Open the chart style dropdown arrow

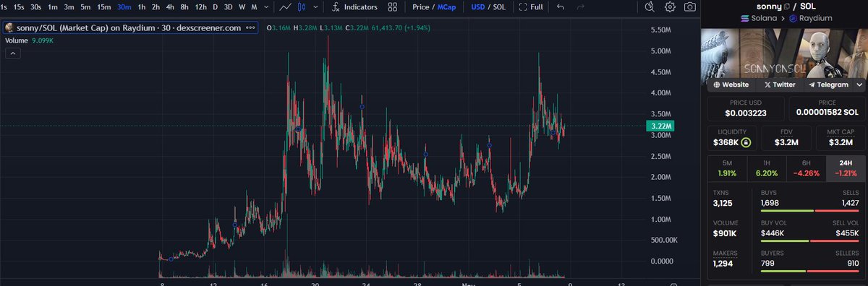coord(315,6)
